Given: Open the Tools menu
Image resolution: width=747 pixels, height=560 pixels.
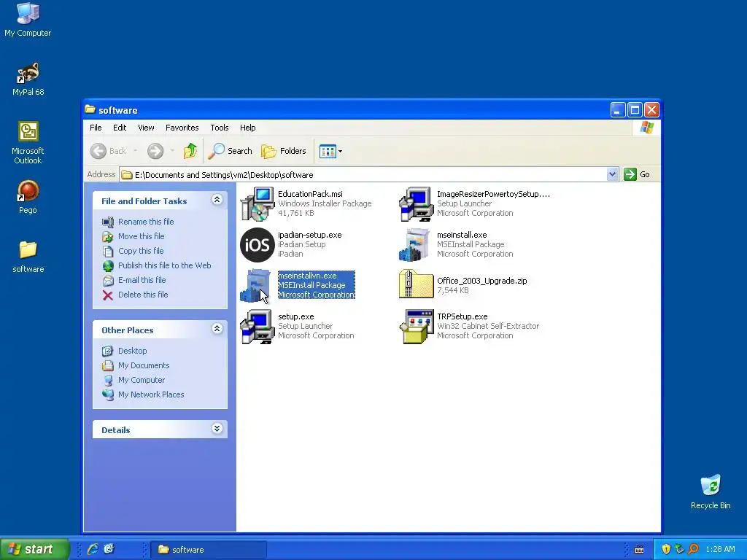Looking at the screenshot, I should tap(220, 128).
